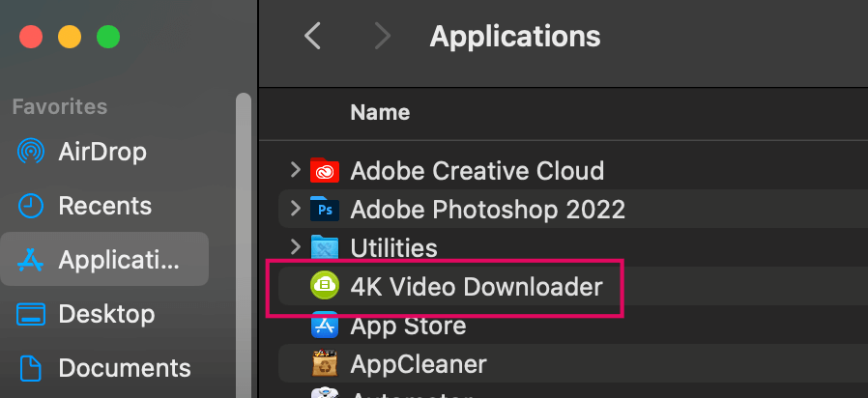Viewport: 868px width, 398px height.
Task: Click the Utilities folder icon
Action: click(x=325, y=247)
